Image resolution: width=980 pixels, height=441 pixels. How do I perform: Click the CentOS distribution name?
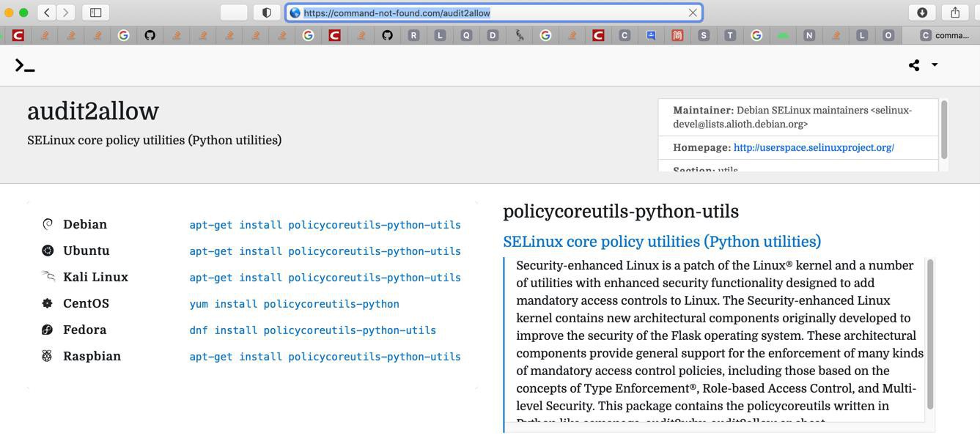coord(86,303)
